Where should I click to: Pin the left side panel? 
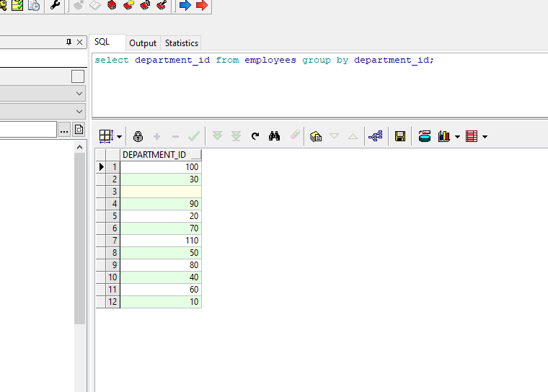coord(68,43)
